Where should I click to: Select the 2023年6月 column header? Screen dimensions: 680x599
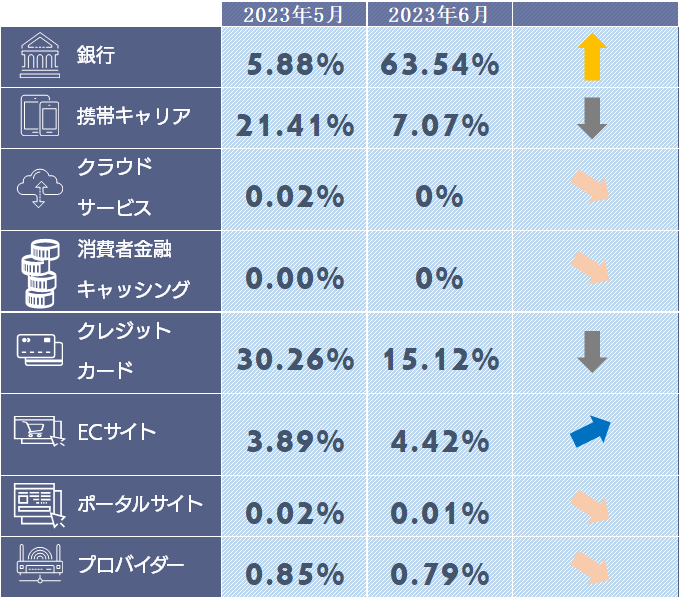[439, 15]
